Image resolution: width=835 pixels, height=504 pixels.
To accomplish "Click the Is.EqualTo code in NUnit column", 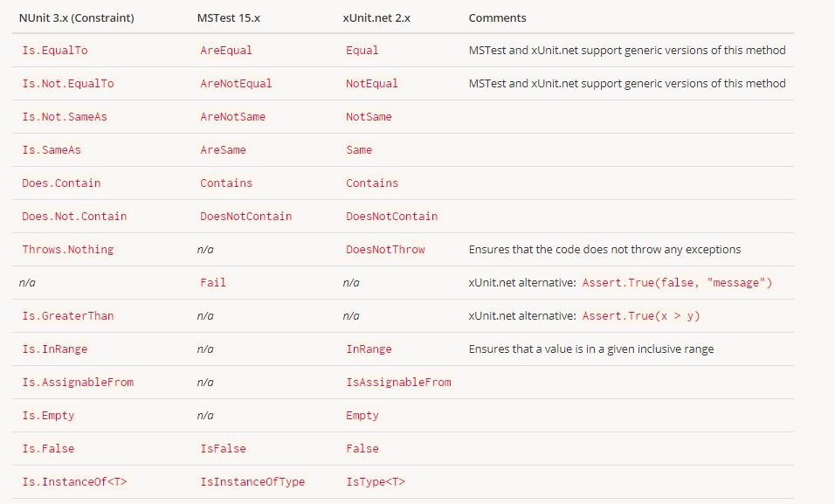I will tap(55, 51).
